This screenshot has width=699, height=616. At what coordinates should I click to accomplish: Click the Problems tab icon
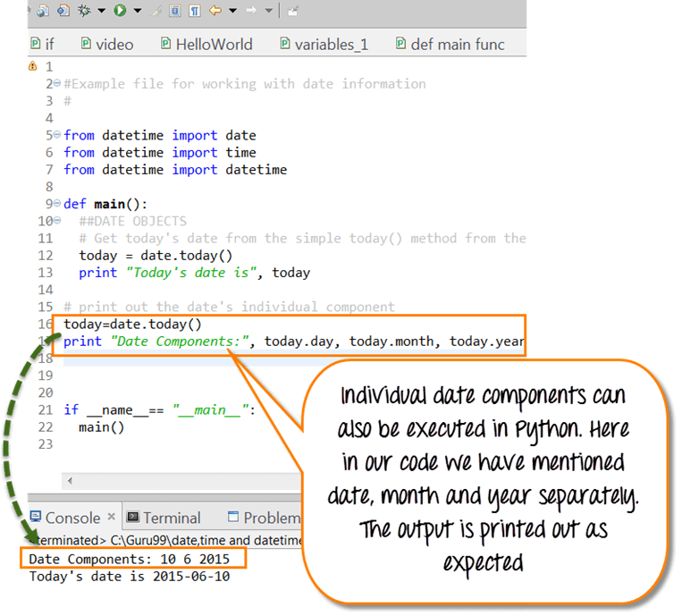click(233, 517)
